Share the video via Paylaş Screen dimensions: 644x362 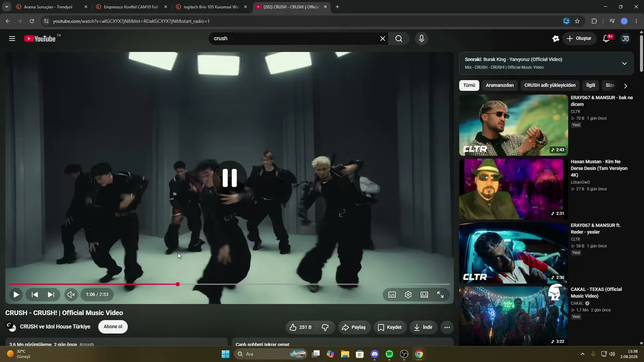354,327
